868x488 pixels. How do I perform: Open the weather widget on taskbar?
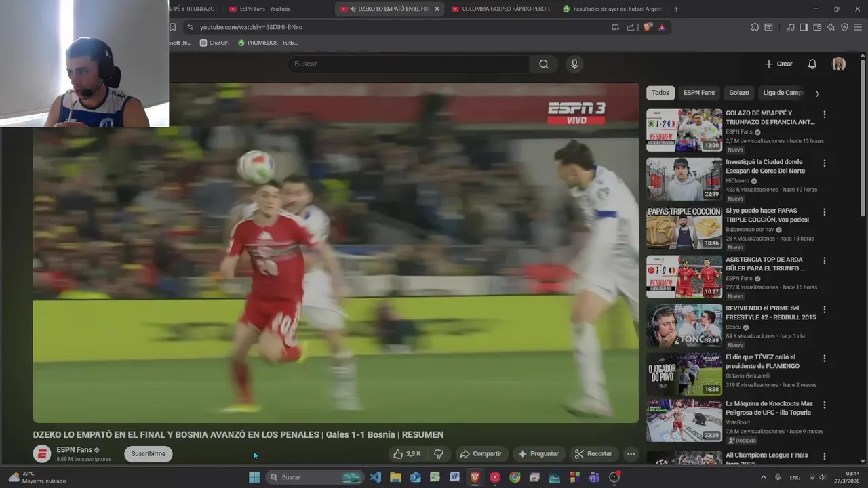[37, 477]
